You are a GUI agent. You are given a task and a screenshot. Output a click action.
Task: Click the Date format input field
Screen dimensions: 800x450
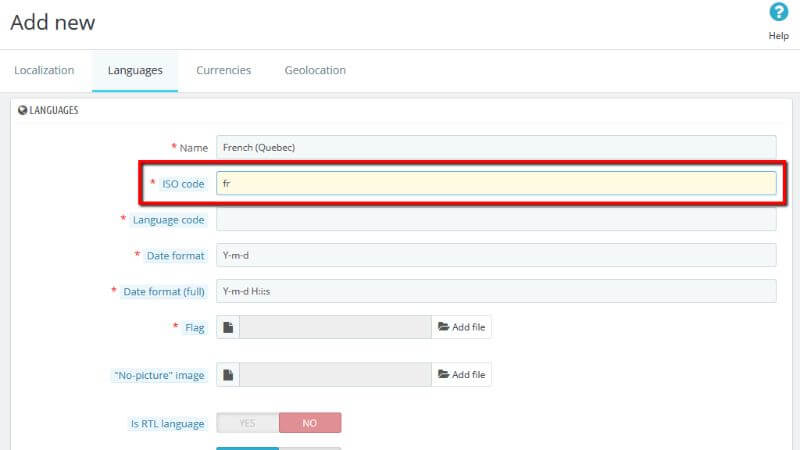(x=496, y=255)
